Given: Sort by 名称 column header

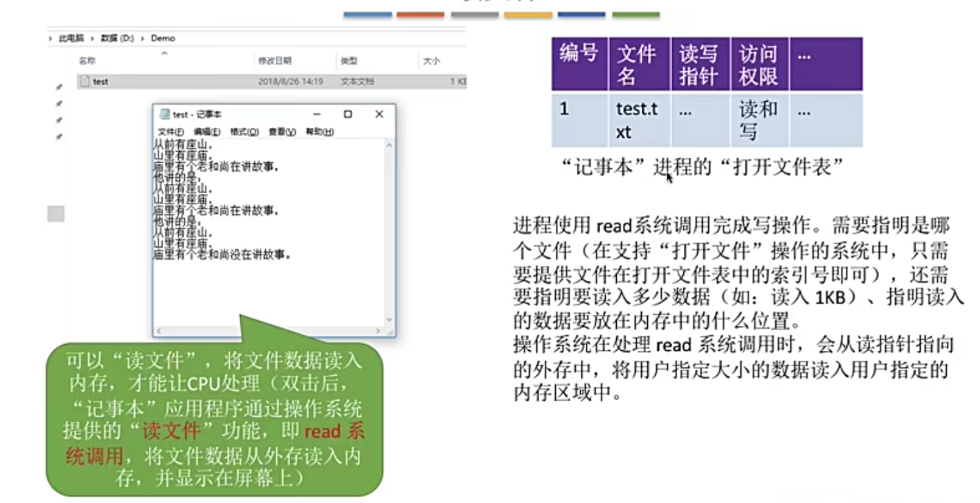Looking at the screenshot, I should pos(87,61).
